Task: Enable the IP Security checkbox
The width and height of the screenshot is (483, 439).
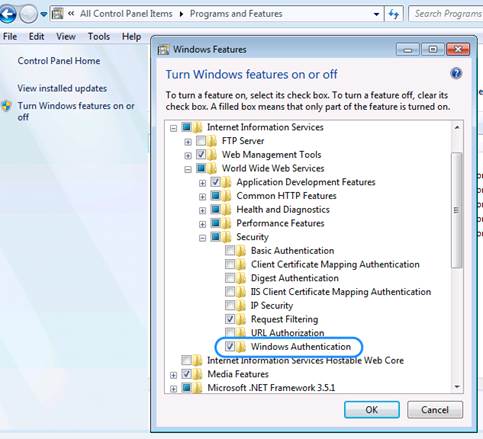Action: click(x=230, y=305)
